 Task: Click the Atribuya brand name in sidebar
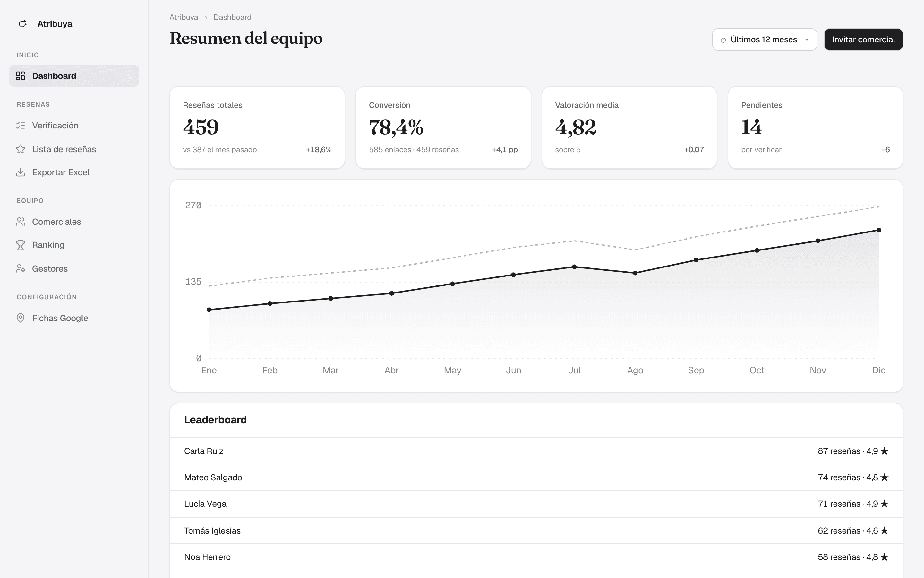pyautogui.click(x=55, y=24)
